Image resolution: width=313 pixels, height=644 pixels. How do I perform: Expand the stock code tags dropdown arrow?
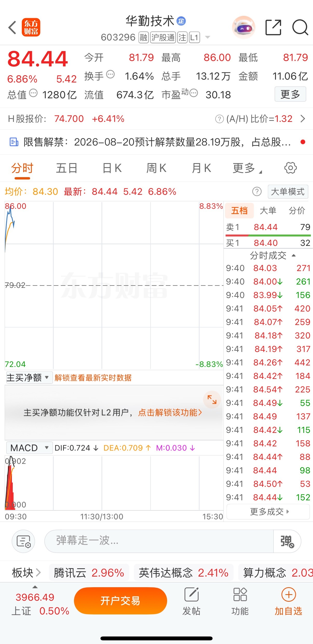click(x=207, y=37)
